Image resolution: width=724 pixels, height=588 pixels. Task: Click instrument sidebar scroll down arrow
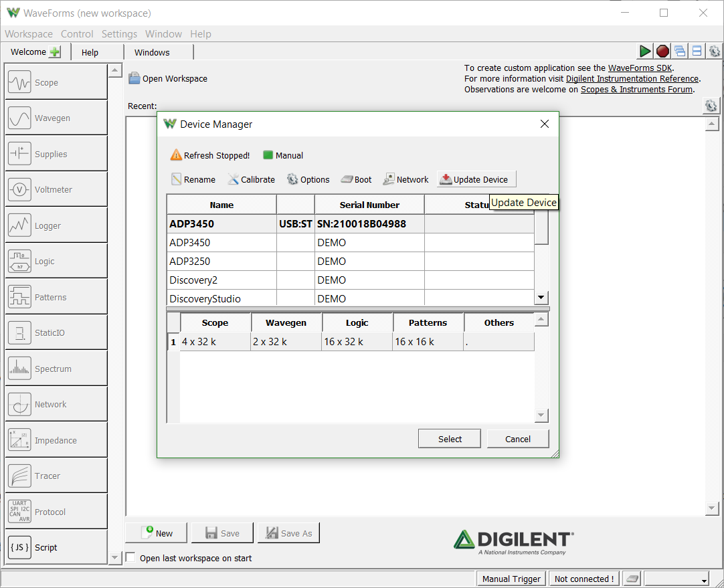tap(114, 557)
